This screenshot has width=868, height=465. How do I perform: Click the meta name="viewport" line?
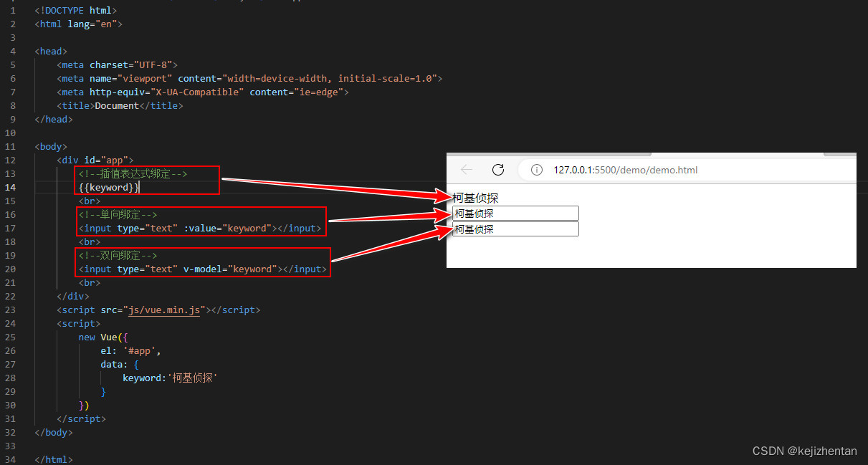249,78
